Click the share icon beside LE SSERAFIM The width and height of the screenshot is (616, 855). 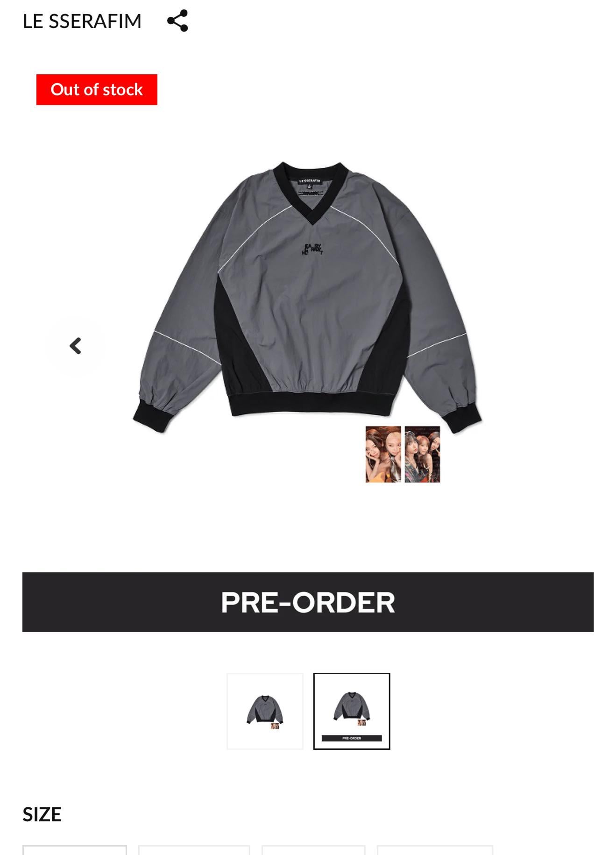coord(177,21)
